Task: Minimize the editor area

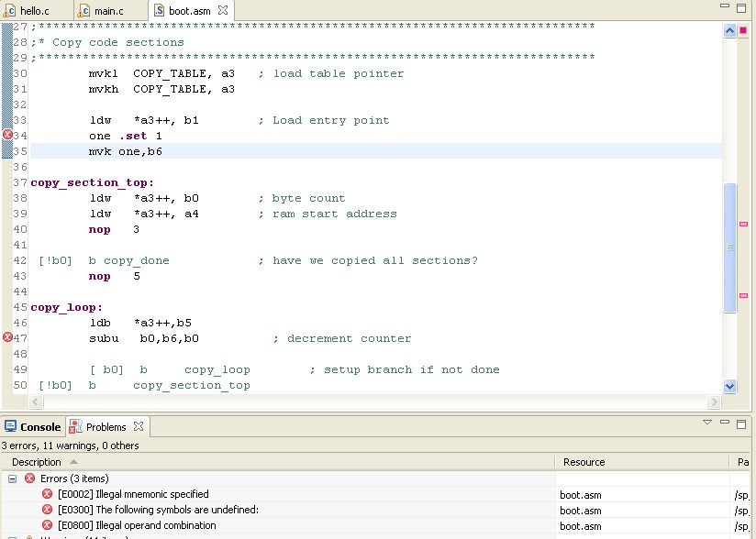Action: [x=725, y=5]
